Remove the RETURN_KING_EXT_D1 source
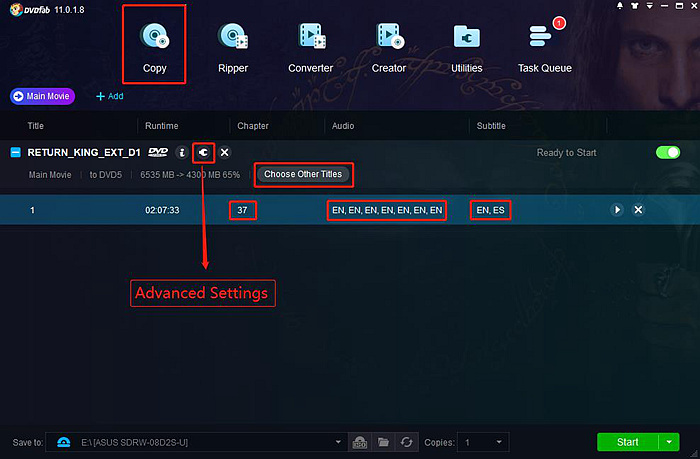Viewport: 700px width, 459px height. [225, 153]
